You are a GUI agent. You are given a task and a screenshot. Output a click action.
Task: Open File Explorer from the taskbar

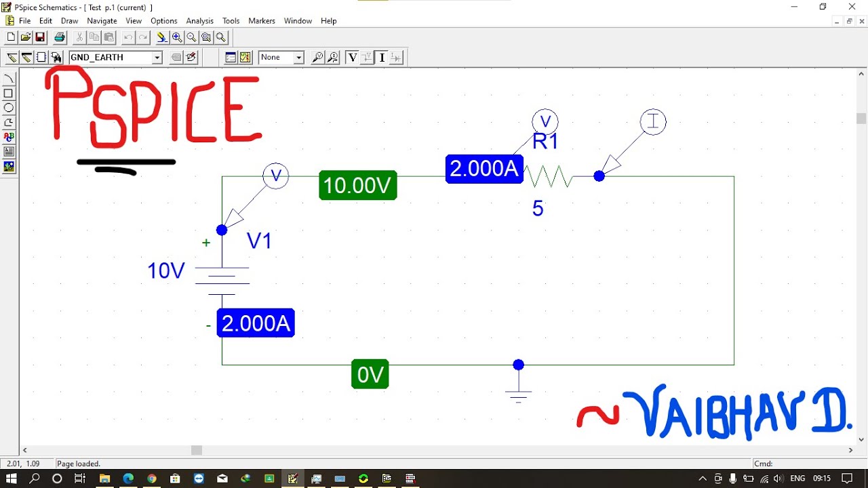click(104, 479)
